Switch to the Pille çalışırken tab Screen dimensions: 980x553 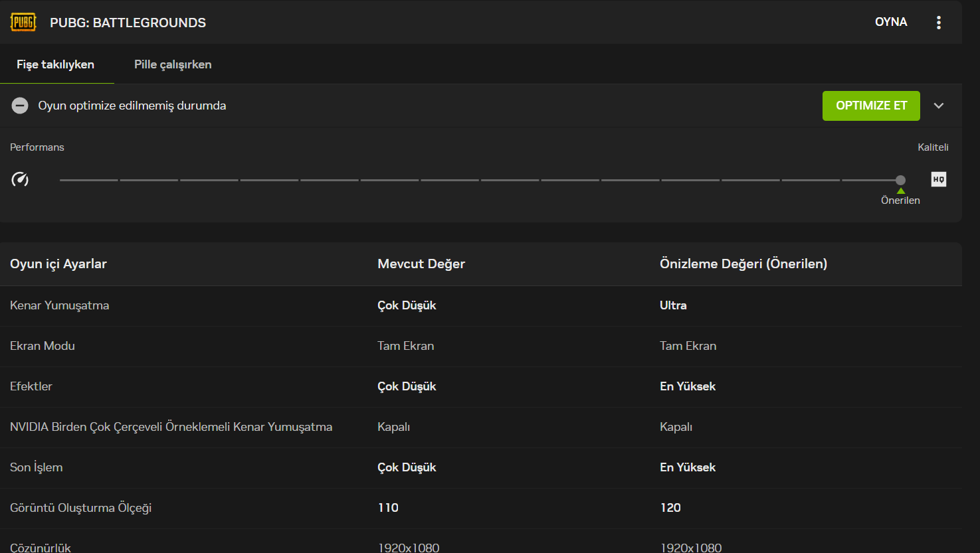click(173, 64)
